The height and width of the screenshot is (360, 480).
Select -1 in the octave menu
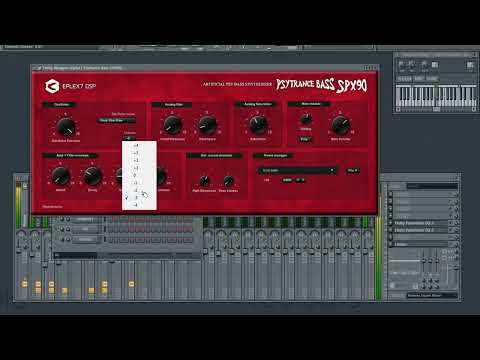(139, 183)
